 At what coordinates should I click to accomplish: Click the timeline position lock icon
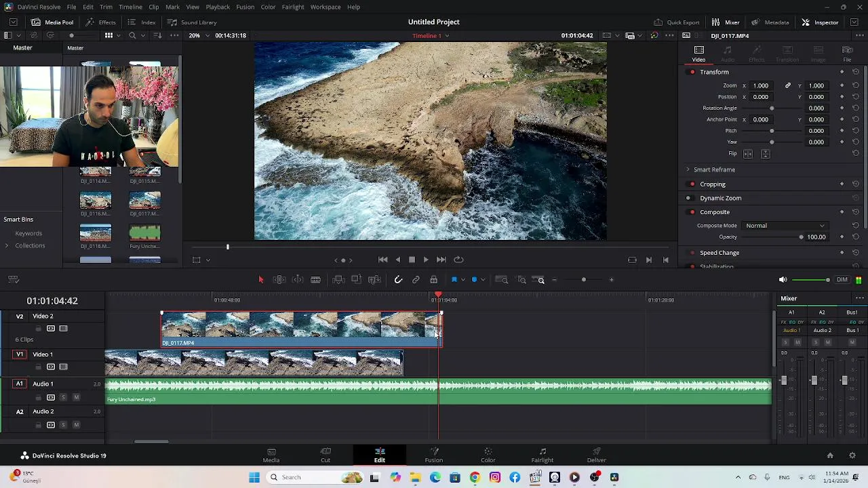point(433,280)
